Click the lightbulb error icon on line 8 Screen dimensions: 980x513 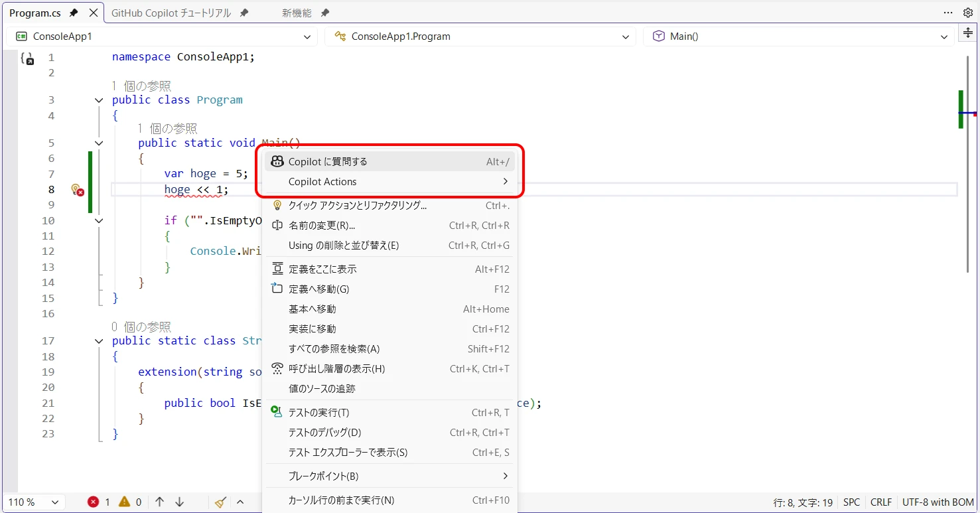77,190
